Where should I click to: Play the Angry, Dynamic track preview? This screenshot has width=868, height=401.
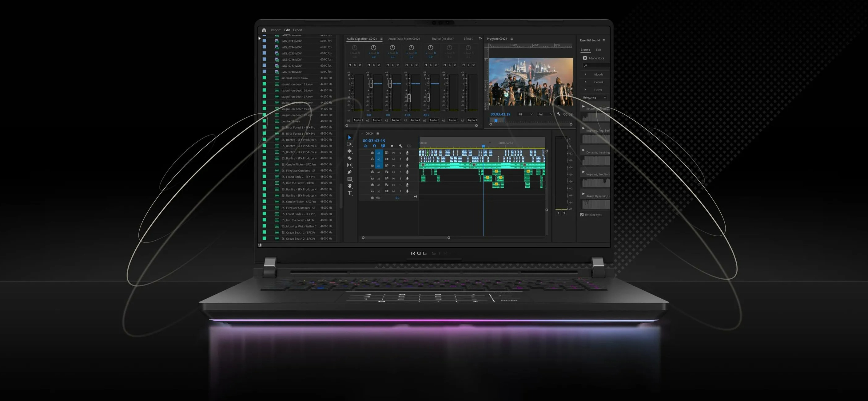tap(583, 194)
